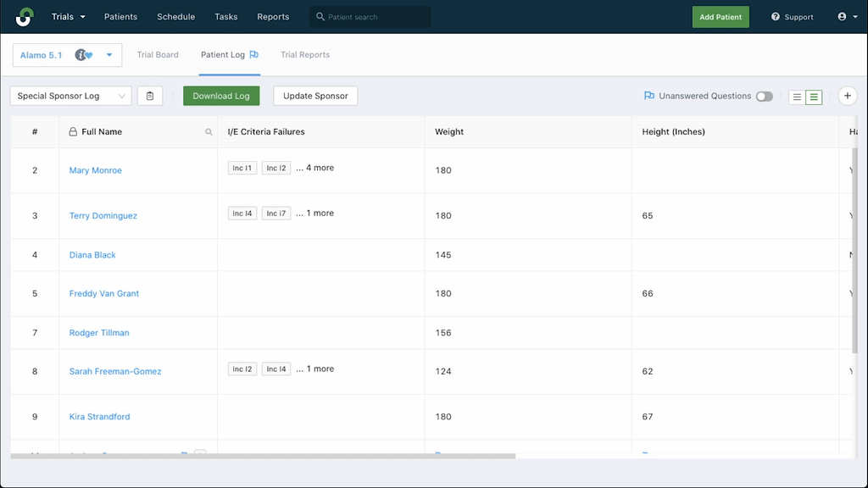Click Inc I1 tag in Mary Monroe row
868x488 pixels.
pos(242,168)
